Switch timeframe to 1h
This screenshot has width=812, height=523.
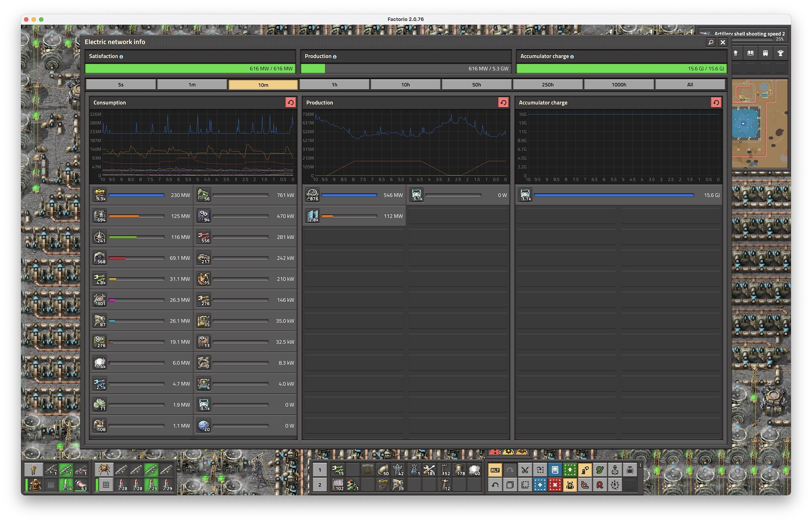(334, 85)
